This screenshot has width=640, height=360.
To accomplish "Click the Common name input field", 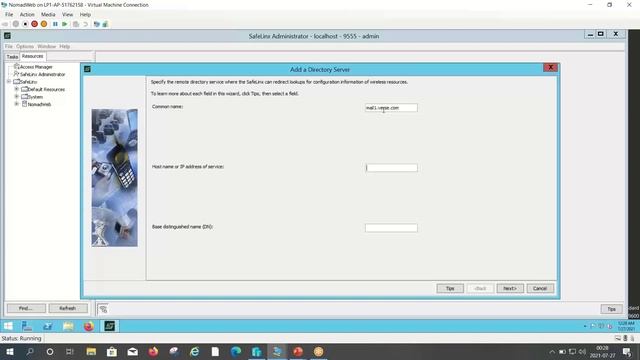I will tap(391, 108).
